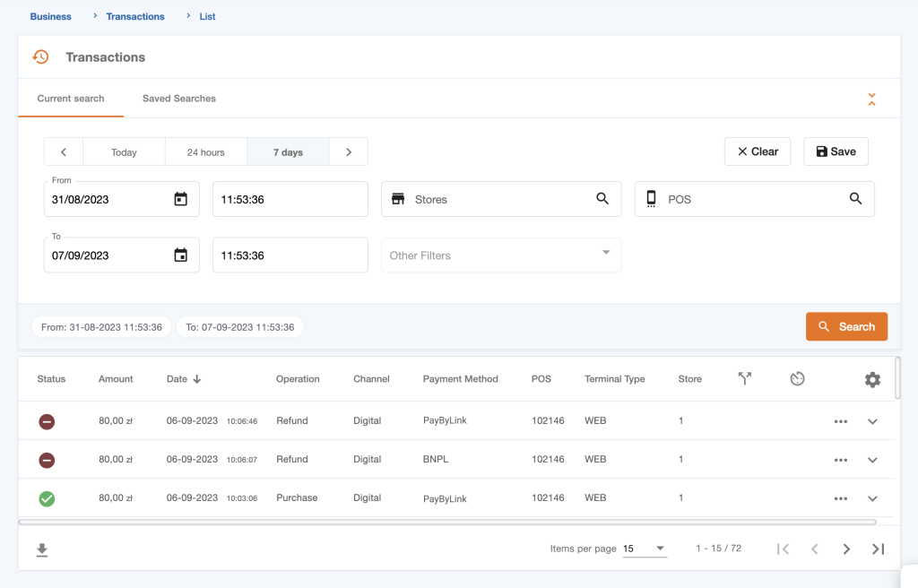The width and height of the screenshot is (918, 588).
Task: Select the Today time range
Action: [124, 151]
